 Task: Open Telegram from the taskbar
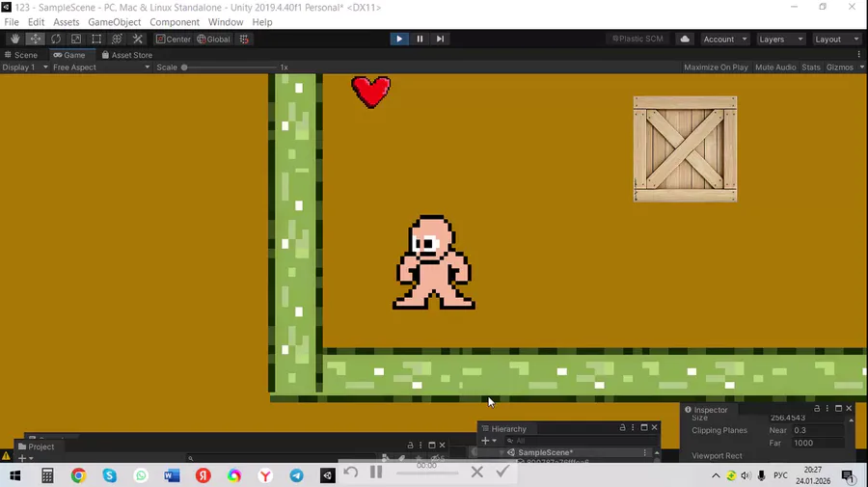pos(297,475)
